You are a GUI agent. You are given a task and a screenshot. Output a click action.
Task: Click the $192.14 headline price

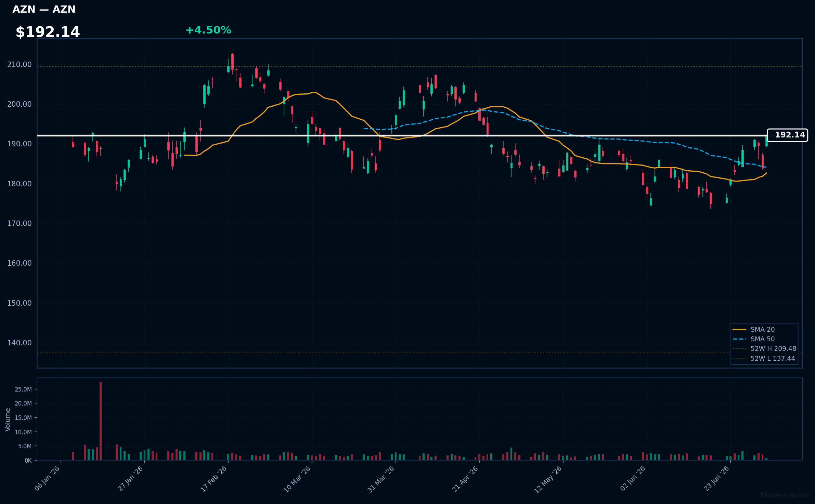tap(48, 32)
